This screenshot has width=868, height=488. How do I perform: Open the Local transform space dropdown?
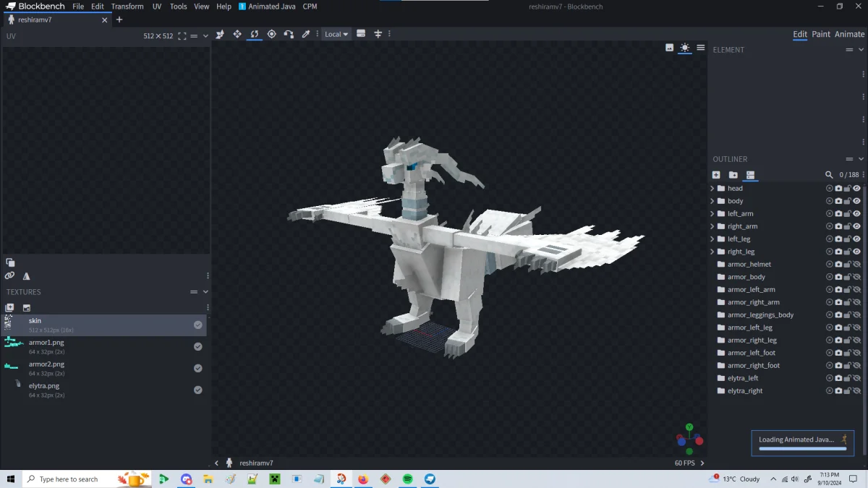[336, 34]
